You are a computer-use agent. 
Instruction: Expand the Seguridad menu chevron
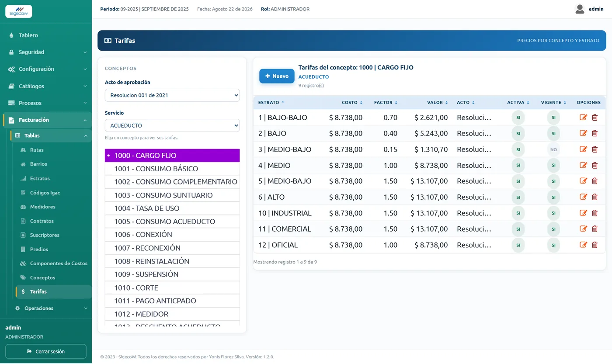point(85,52)
